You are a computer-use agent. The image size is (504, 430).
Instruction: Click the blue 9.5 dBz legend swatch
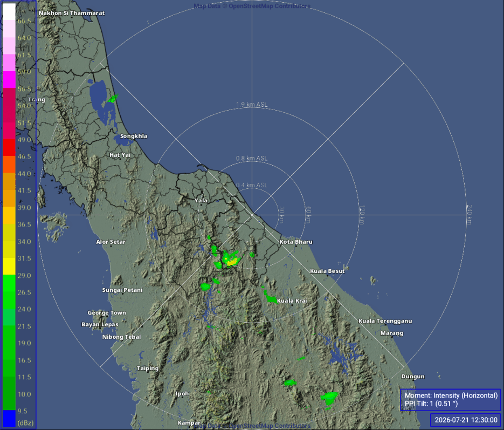pos(9,419)
